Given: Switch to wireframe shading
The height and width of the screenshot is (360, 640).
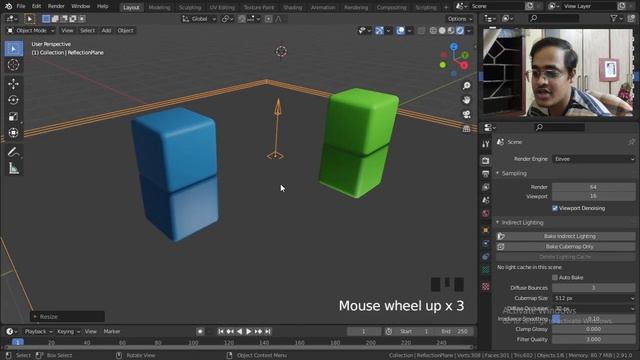Looking at the screenshot, I should 433,30.
